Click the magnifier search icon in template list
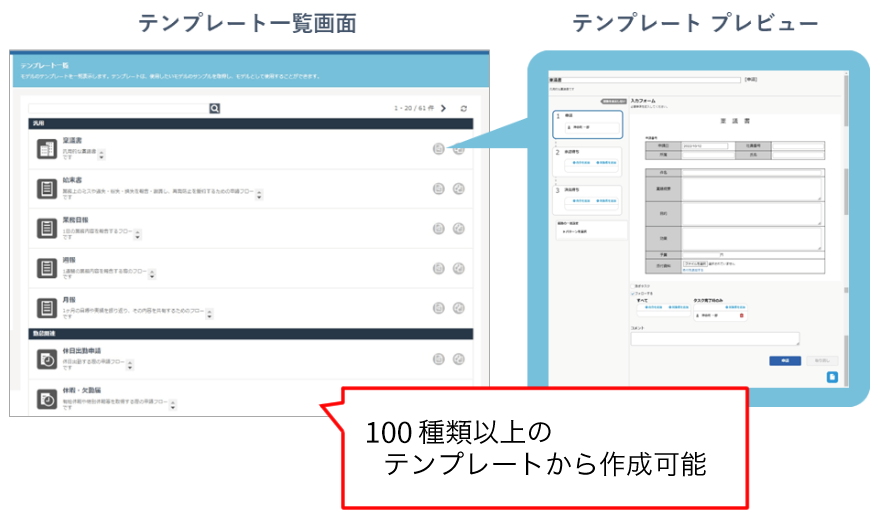The image size is (880, 528). point(214,108)
